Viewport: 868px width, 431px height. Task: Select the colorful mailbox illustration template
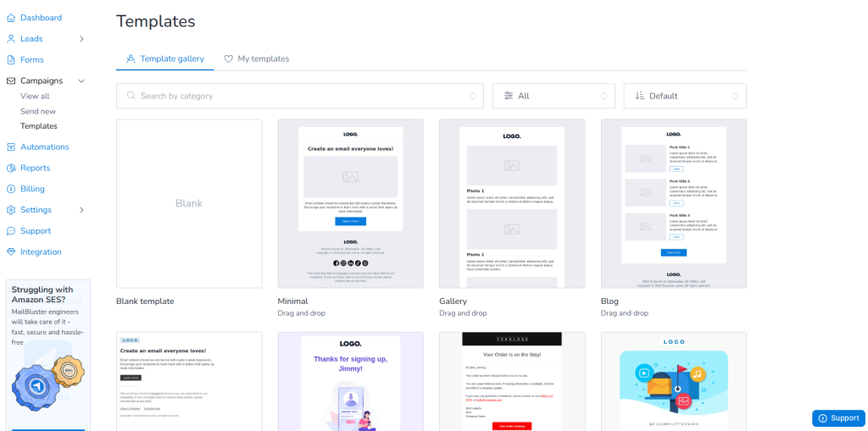coord(674,382)
